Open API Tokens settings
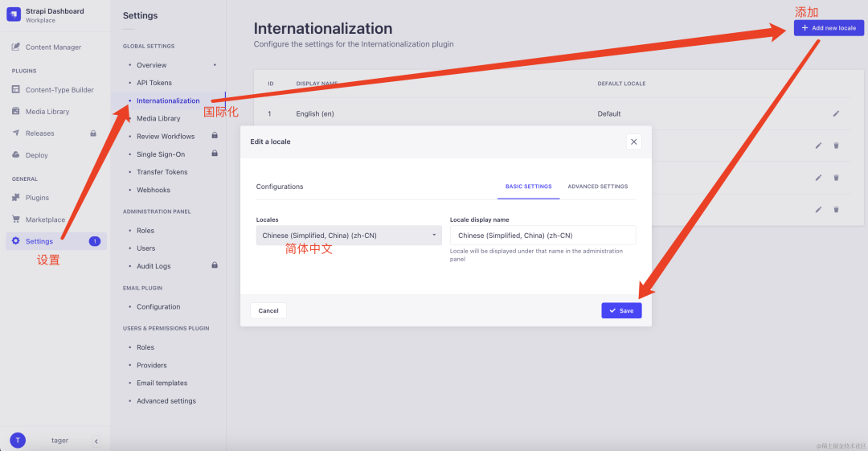The height and width of the screenshot is (451, 868). tap(154, 83)
